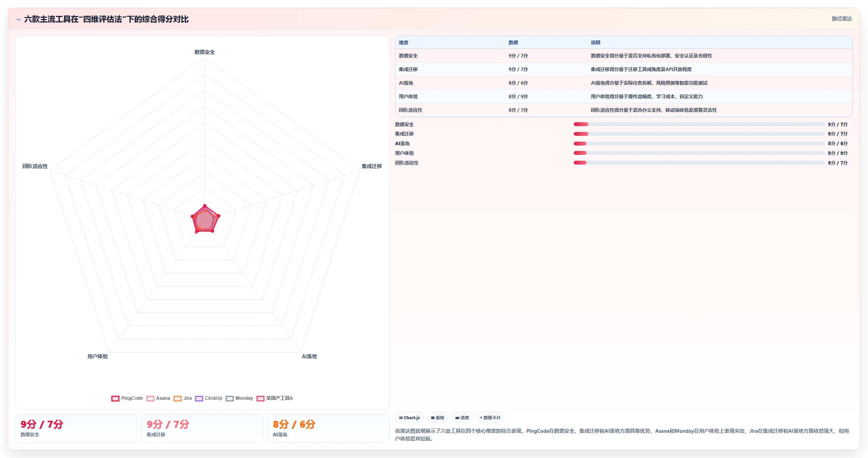Toggle the ClickUp legend swatch
The height and width of the screenshot is (458, 868).
199,398
